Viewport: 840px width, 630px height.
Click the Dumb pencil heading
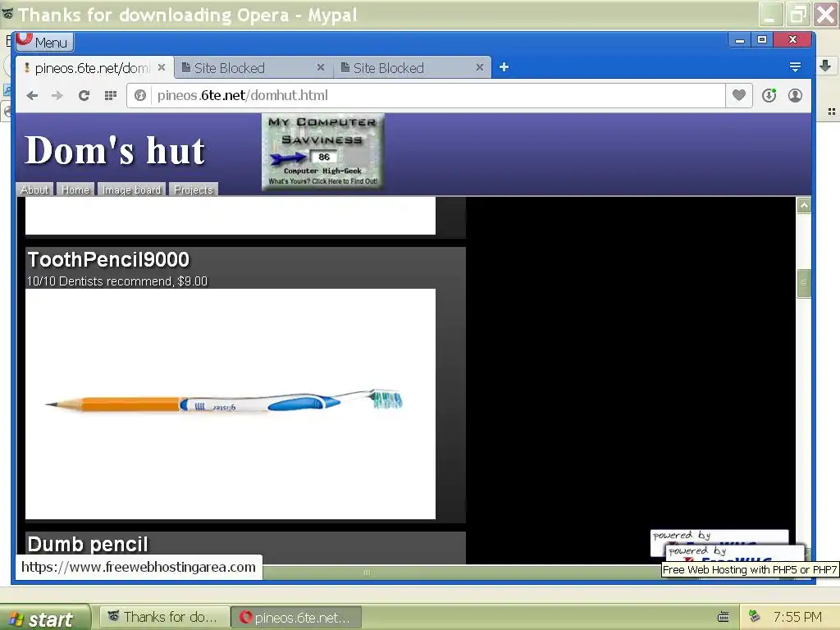(x=88, y=545)
